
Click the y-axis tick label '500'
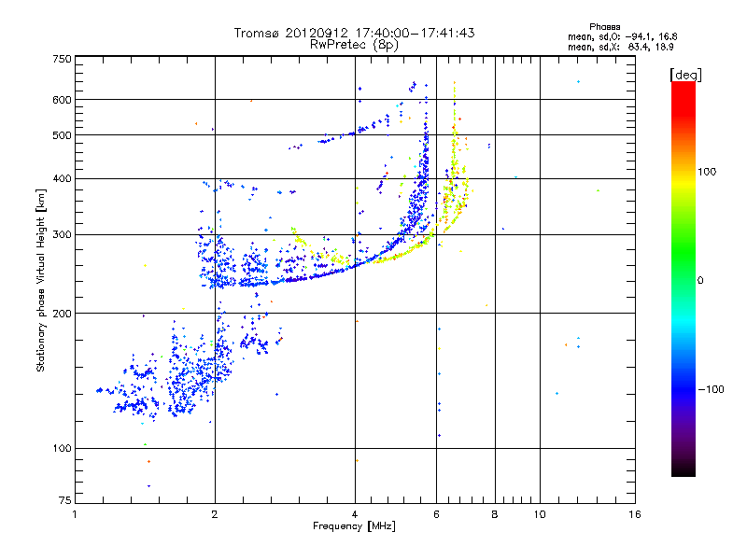pos(62,135)
